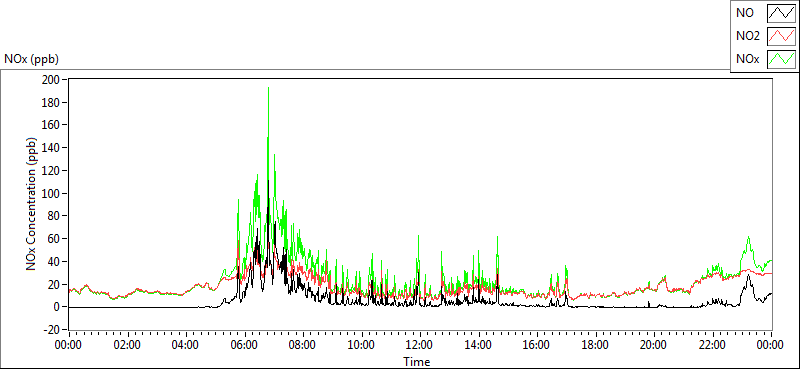Click the 180 y-axis value
The width and height of the screenshot is (800, 369).
point(50,103)
